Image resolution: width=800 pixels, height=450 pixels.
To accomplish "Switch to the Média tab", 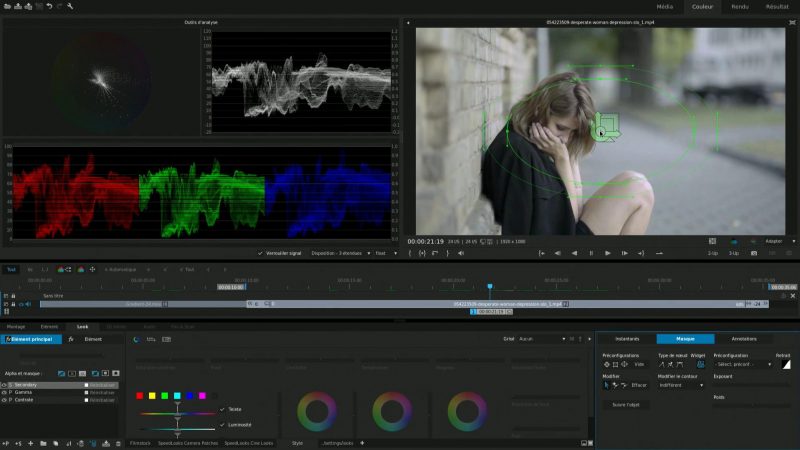I will point(664,7).
